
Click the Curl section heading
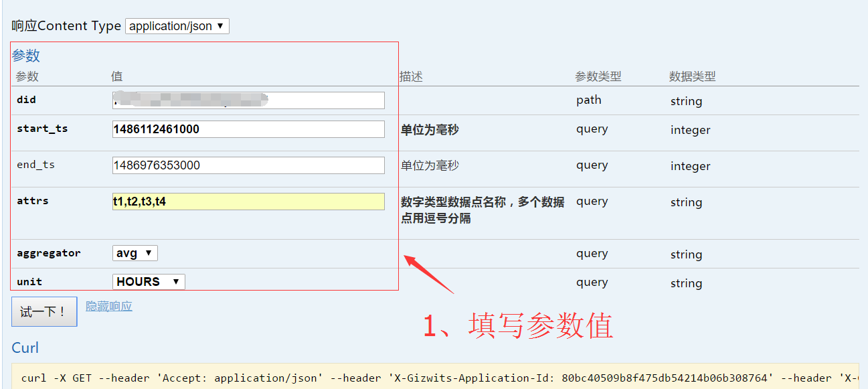pyautogui.click(x=25, y=347)
